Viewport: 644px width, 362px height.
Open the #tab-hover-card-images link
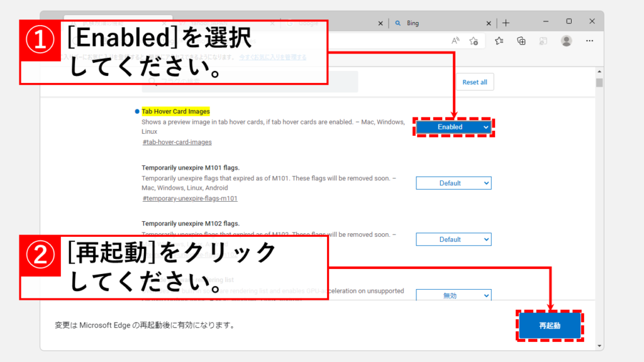click(x=177, y=142)
